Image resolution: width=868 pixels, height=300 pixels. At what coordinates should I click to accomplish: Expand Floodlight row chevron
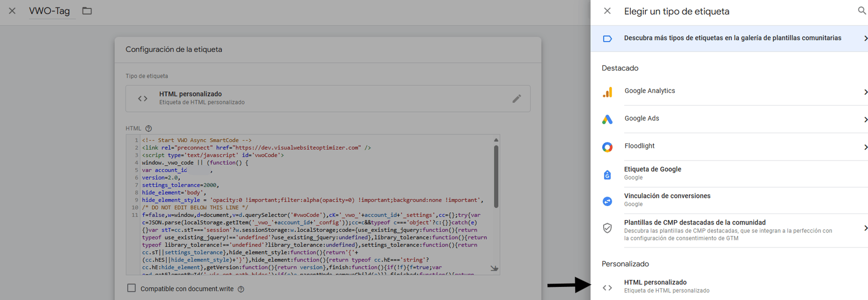(865, 147)
